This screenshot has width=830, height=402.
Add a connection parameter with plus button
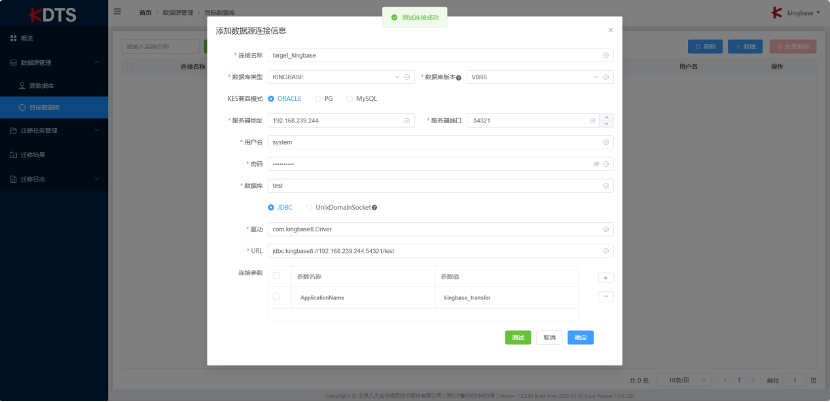[x=606, y=278]
